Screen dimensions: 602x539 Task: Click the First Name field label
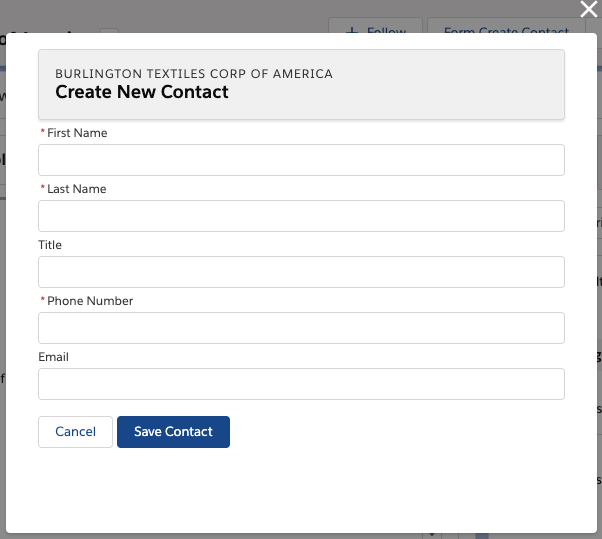[x=77, y=133]
